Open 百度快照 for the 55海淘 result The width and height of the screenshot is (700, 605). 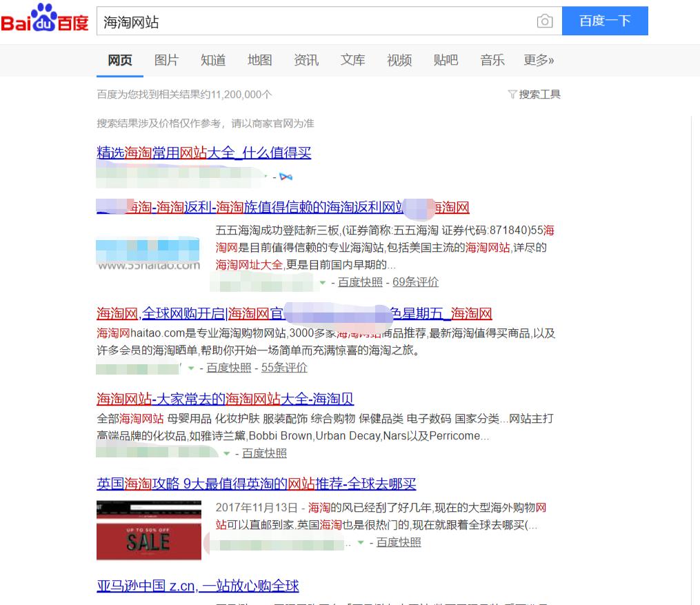click(x=360, y=282)
